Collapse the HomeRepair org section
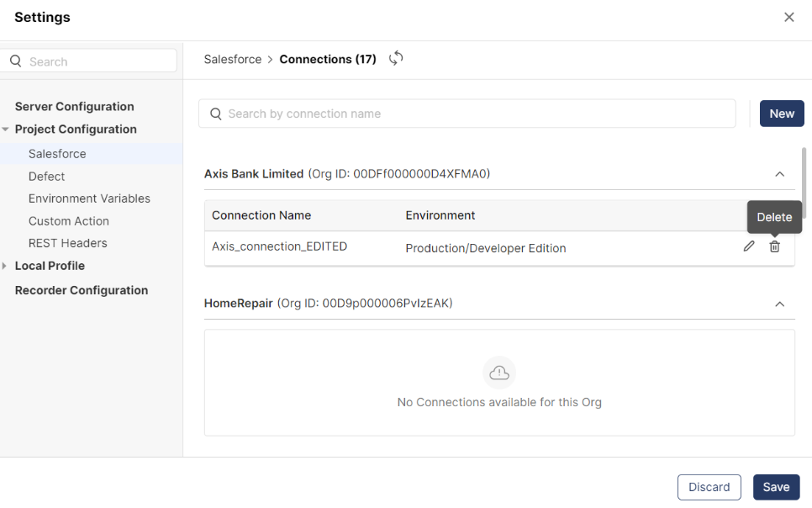 [779, 304]
